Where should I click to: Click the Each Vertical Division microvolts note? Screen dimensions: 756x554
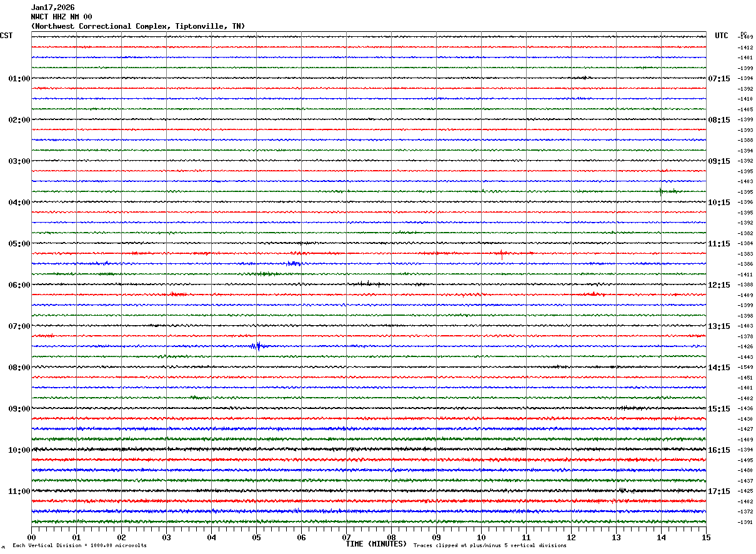79,545
